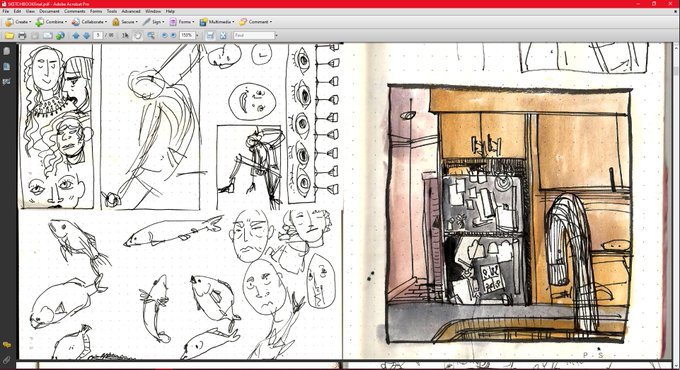Open the Help menu

point(170,11)
